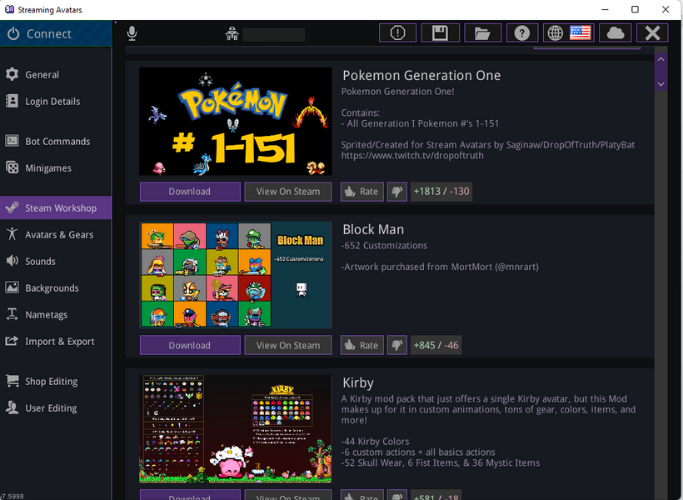Open the Nametags section
Viewport: 683px width, 500px height.
tap(56, 315)
